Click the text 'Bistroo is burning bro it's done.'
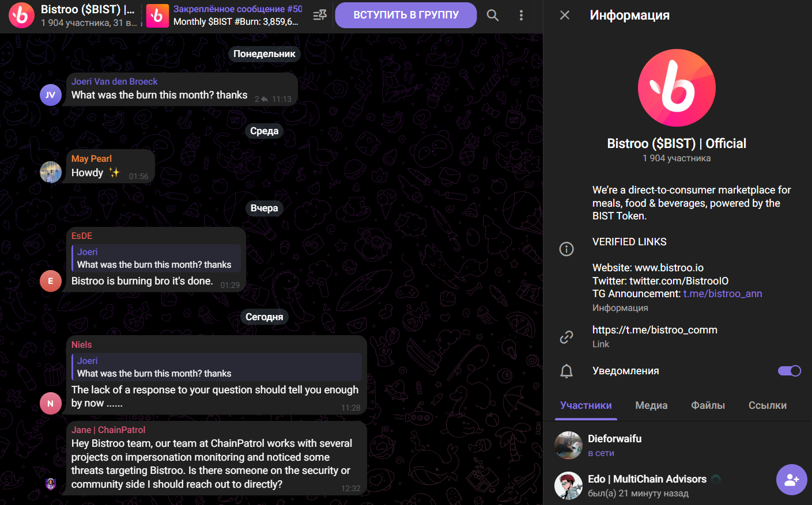This screenshot has height=505, width=812. pos(142,281)
